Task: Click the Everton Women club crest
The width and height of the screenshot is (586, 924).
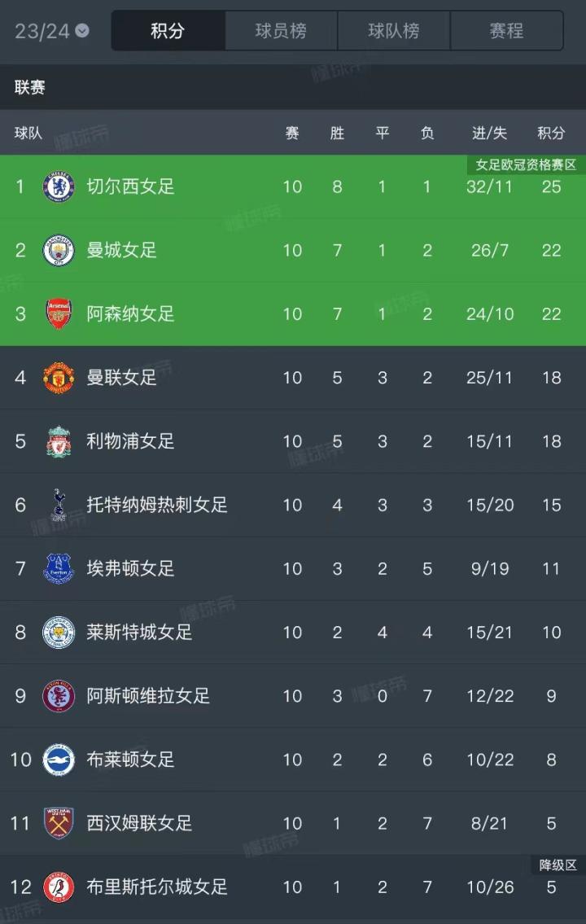Action: [x=59, y=568]
